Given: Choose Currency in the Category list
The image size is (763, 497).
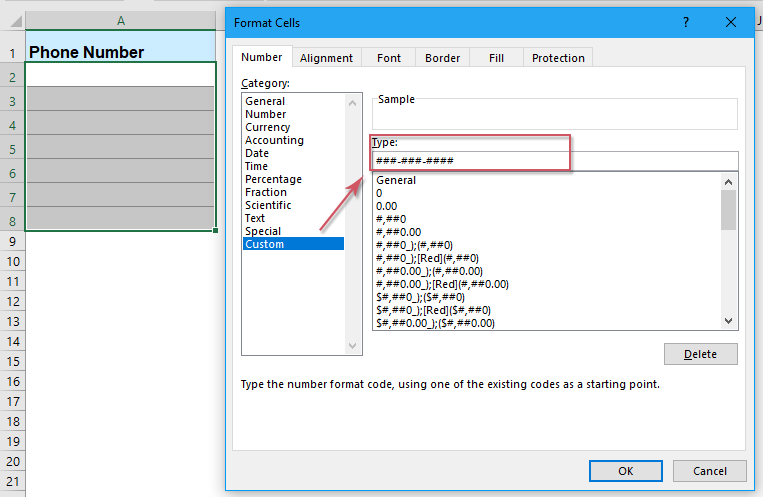Looking at the screenshot, I should (268, 127).
